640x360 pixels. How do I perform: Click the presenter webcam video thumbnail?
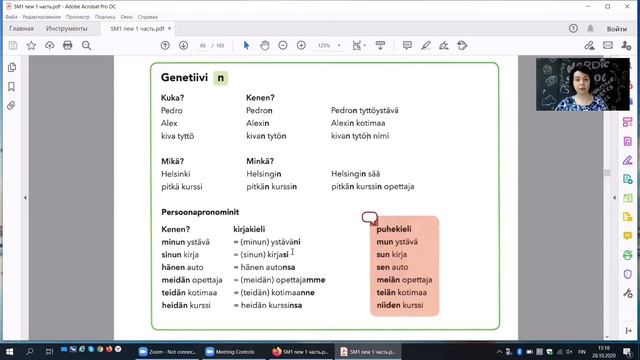click(x=582, y=84)
